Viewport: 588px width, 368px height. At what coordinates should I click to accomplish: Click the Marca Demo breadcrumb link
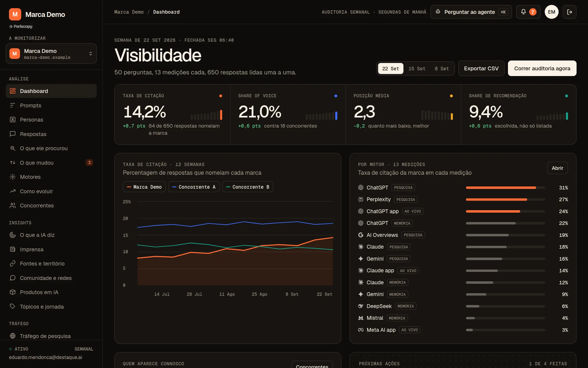[x=129, y=12]
